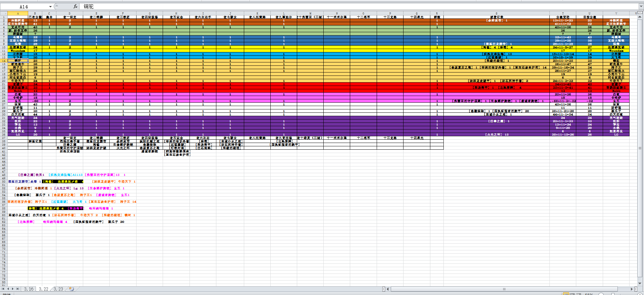Select column S header
644x295 pixels.
pyautogui.click(x=496, y=13)
